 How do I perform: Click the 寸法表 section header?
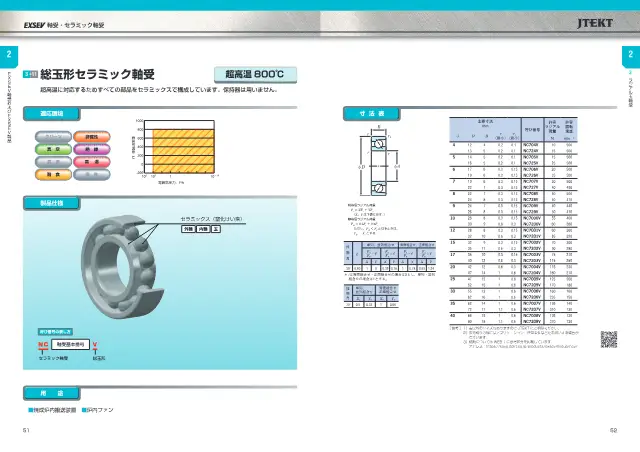pos(371,114)
